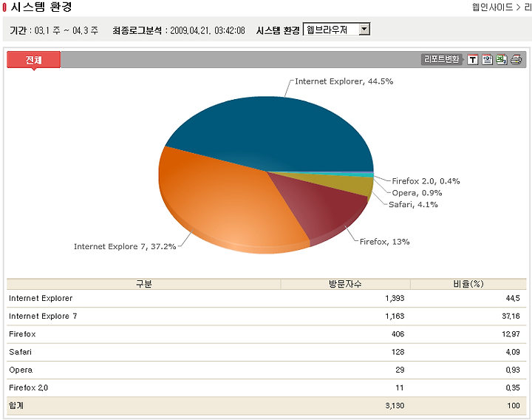This screenshot has height=420, width=532.
Task: Click chart label 'Internet Explorer, 44.5%'
Action: click(344, 81)
